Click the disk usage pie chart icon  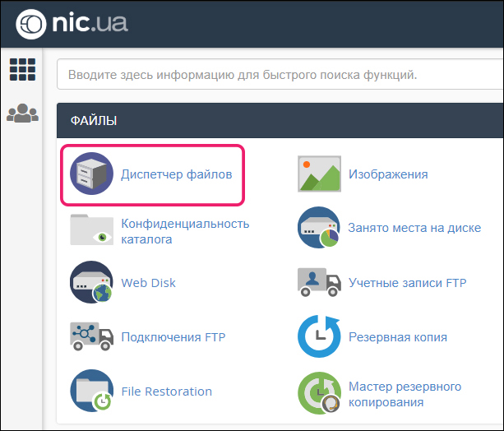coord(319,229)
